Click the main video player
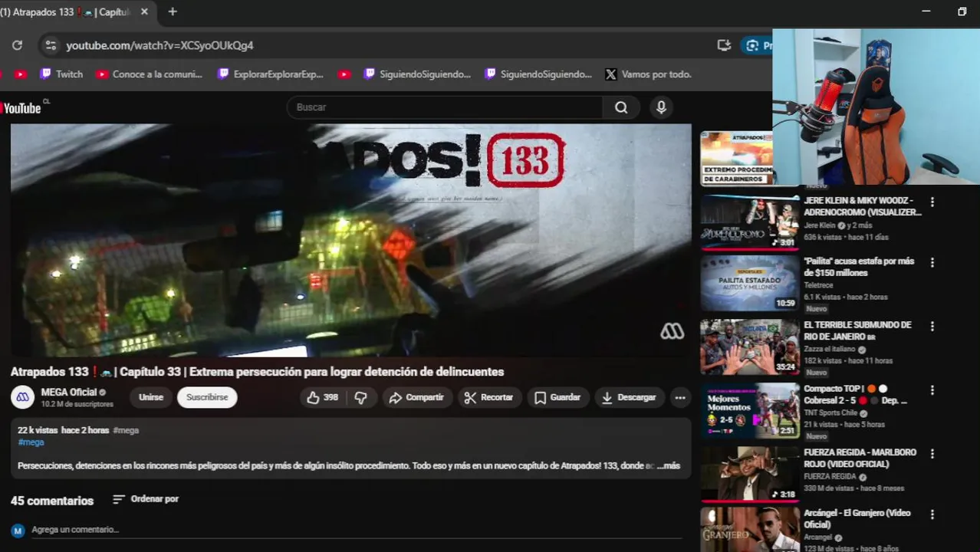The width and height of the screenshot is (980, 552). click(x=350, y=240)
